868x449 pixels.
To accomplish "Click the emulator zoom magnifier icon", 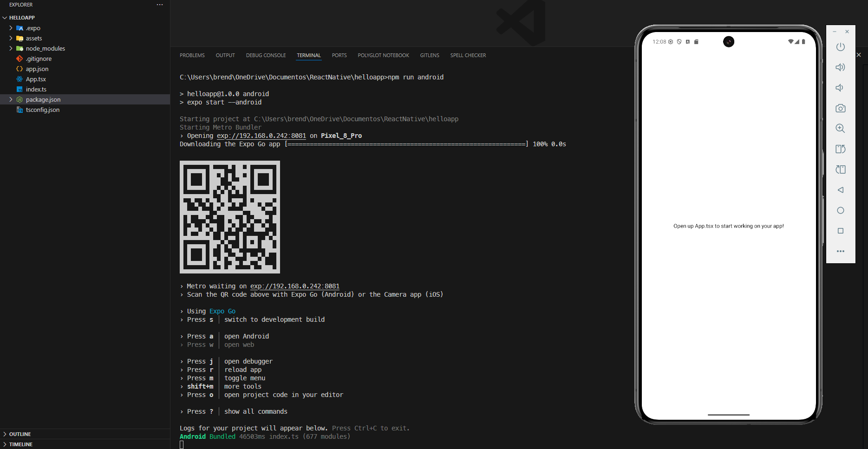I will coord(840,129).
